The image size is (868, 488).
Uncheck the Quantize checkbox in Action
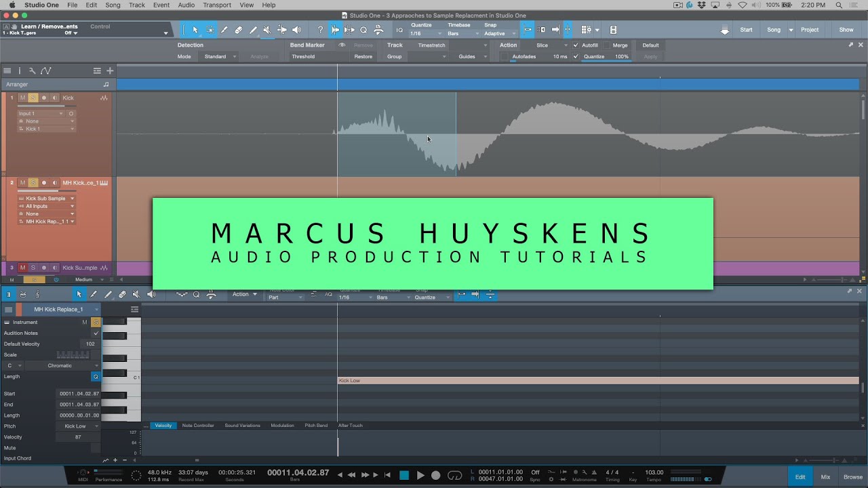tap(576, 56)
